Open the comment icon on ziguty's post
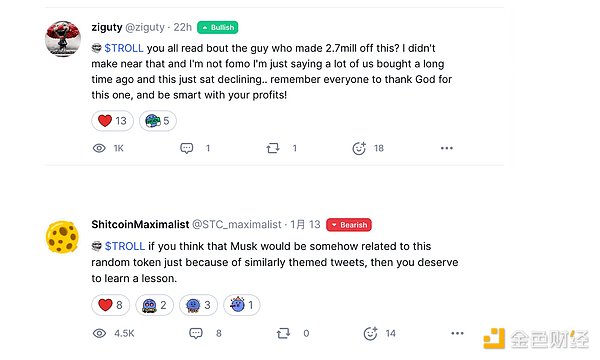The image size is (600, 360). tap(187, 148)
